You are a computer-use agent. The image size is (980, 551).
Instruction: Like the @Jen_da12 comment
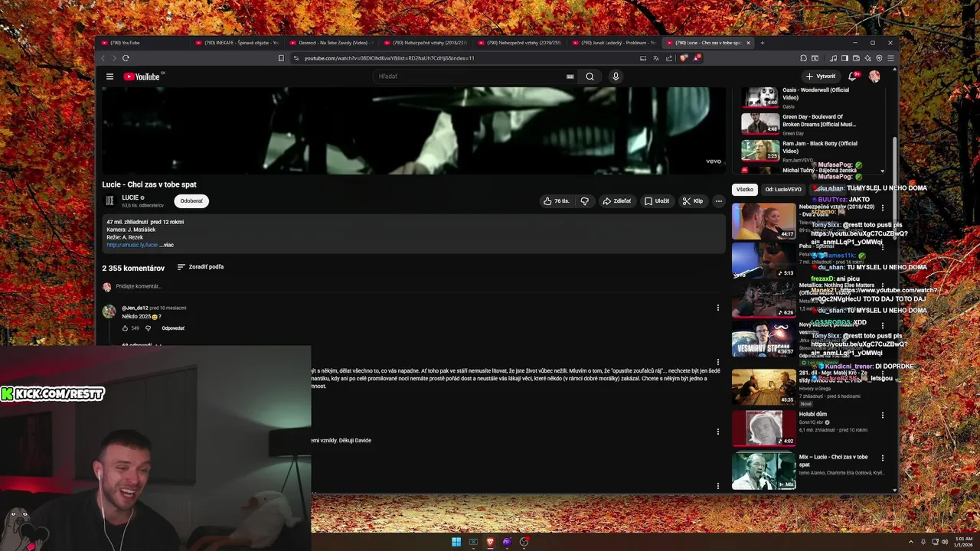point(126,328)
